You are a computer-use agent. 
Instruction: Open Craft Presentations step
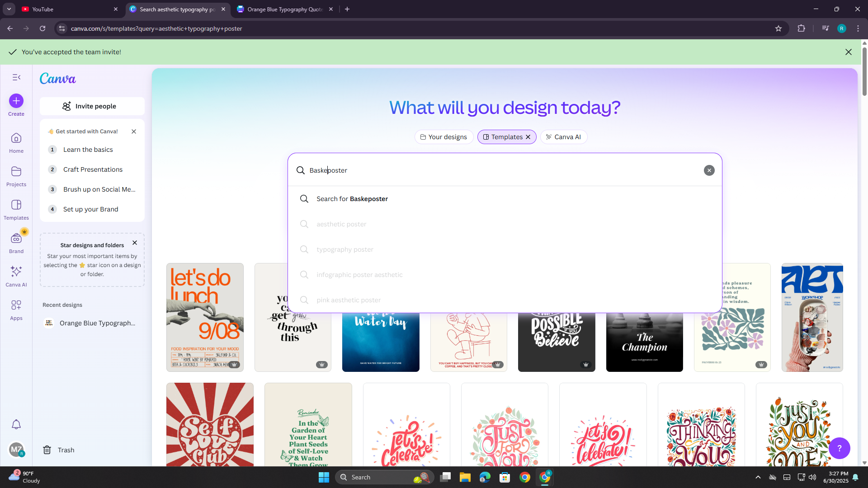[92, 169]
